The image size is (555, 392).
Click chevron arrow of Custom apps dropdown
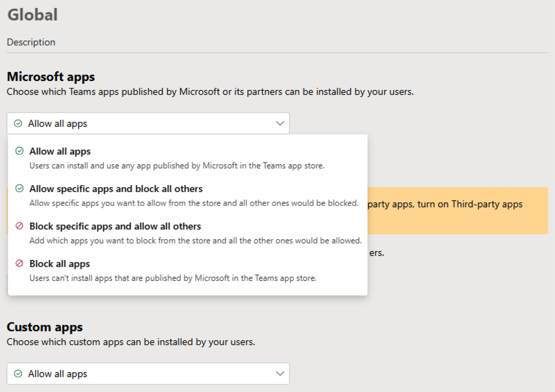[x=280, y=373]
